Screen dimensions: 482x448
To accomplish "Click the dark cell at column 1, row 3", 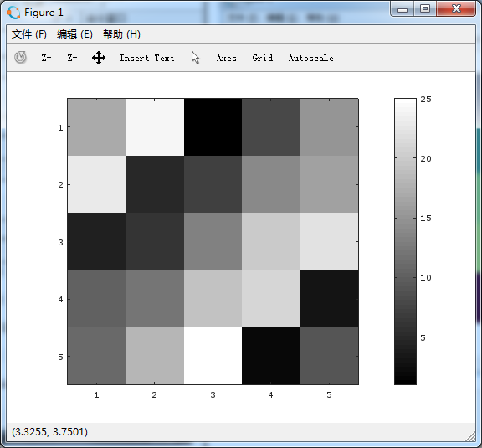I will [96, 241].
